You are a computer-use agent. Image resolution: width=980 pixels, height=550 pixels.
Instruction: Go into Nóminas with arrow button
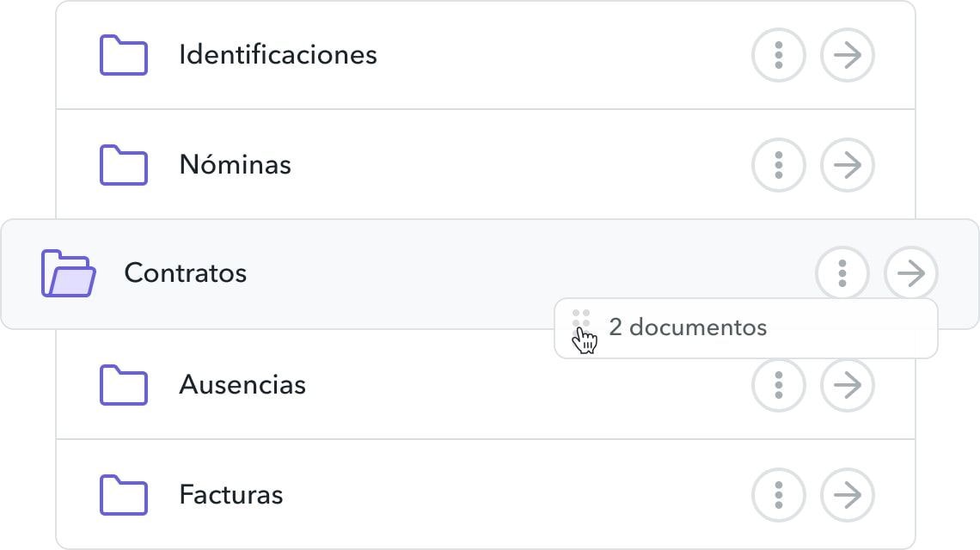click(848, 164)
